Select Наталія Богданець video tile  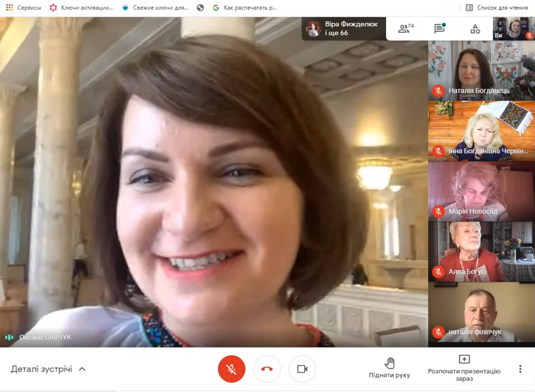click(481, 70)
